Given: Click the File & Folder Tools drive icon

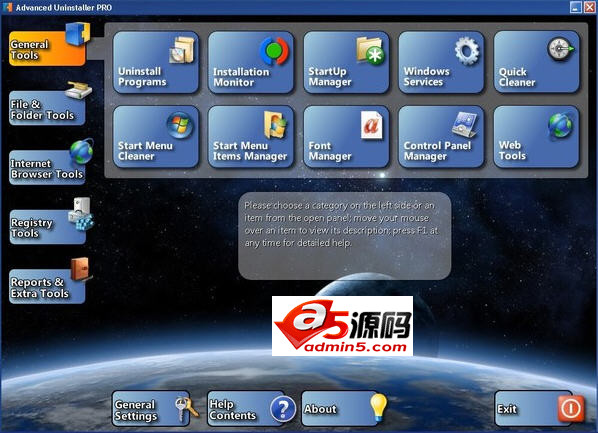Looking at the screenshot, I should 78,90.
